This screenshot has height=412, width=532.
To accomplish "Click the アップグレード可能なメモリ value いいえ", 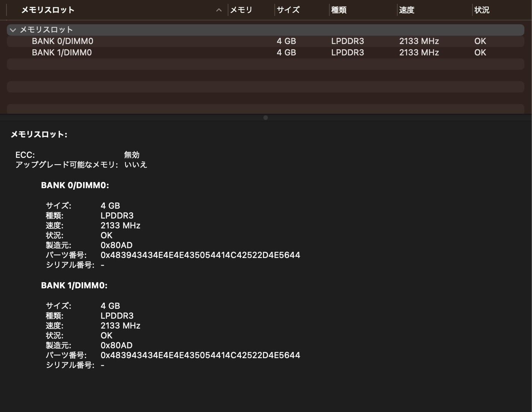I will (x=135, y=165).
